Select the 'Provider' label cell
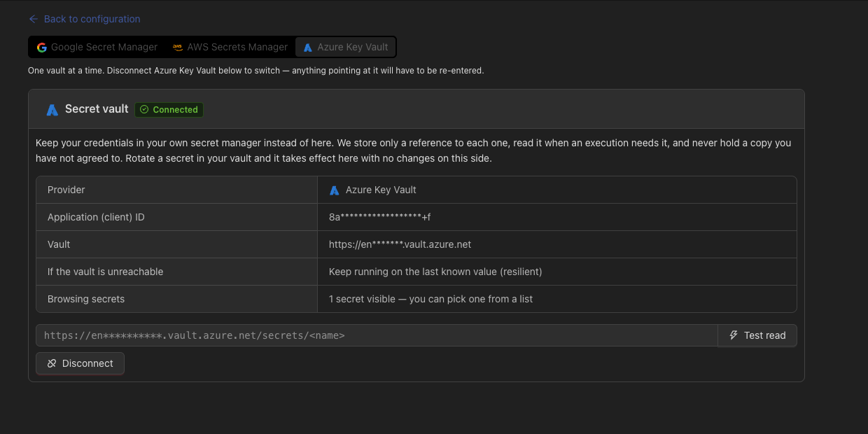Image resolution: width=868 pixels, height=434 pixels. tap(176, 190)
